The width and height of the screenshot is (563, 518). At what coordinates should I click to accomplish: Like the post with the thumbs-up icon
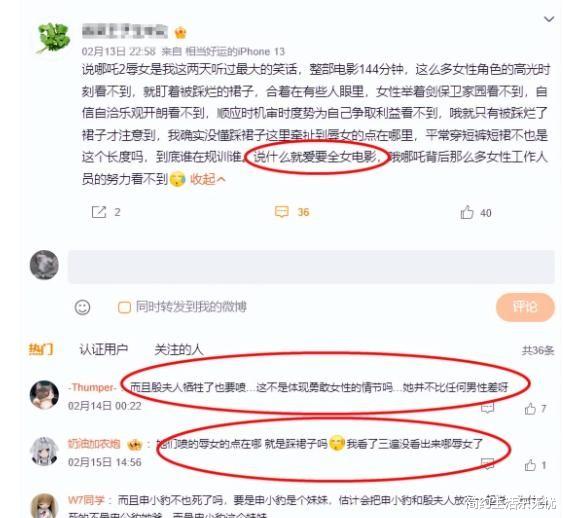coord(467,212)
